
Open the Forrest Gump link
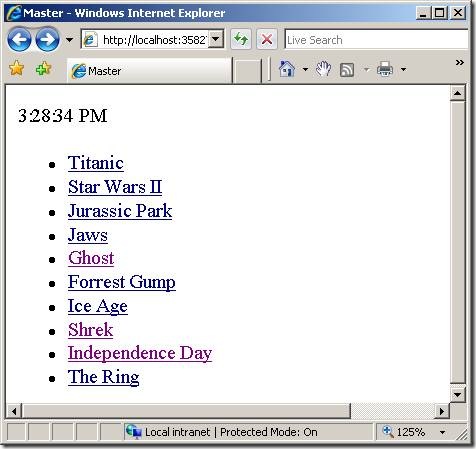point(122,282)
